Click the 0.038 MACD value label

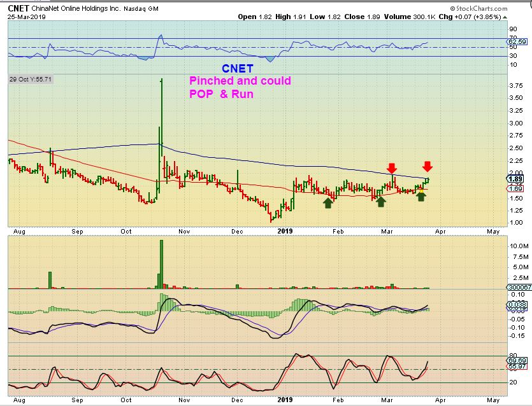517,304
